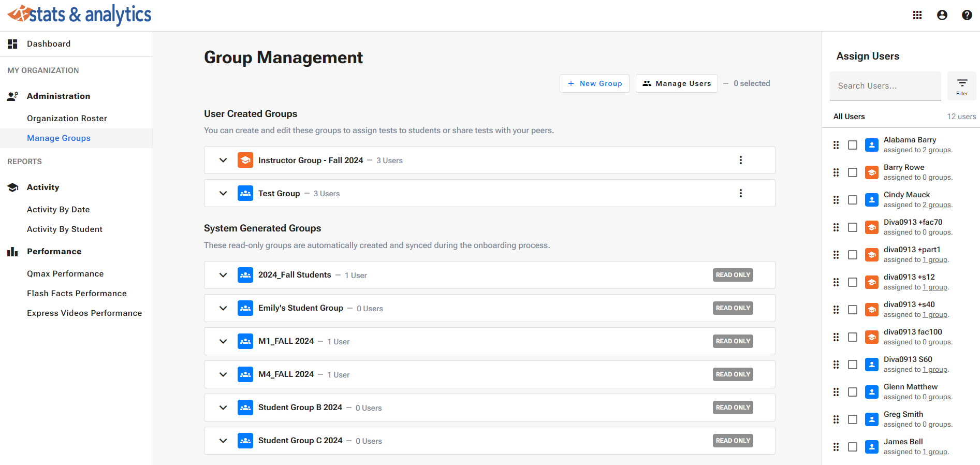Click the user account profile icon
This screenshot has width=980, height=465.
coord(942,15)
